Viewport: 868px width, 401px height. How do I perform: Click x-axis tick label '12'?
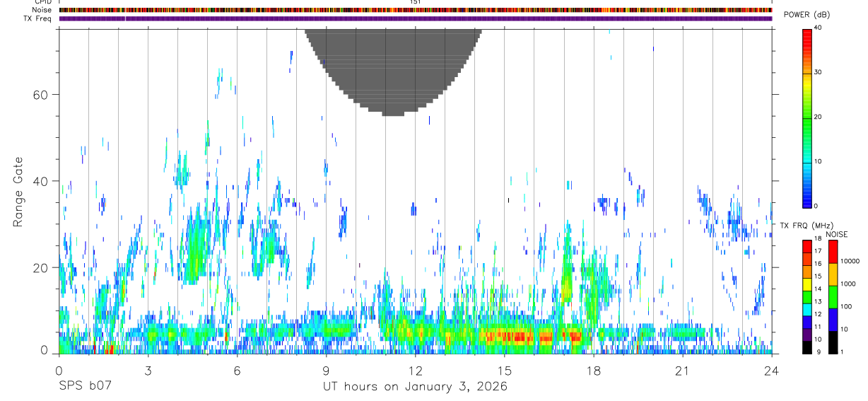click(x=415, y=371)
